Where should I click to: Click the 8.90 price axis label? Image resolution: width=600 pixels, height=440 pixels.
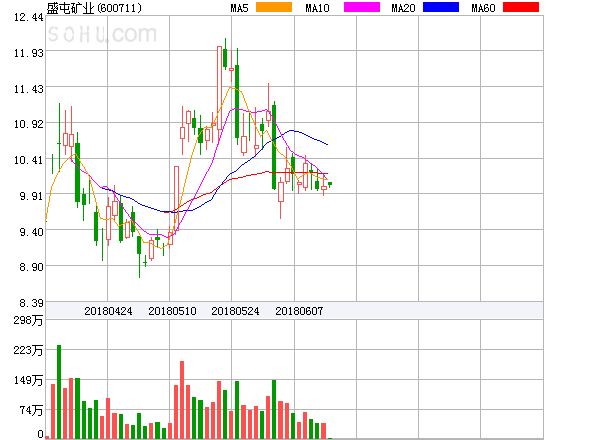[31, 267]
